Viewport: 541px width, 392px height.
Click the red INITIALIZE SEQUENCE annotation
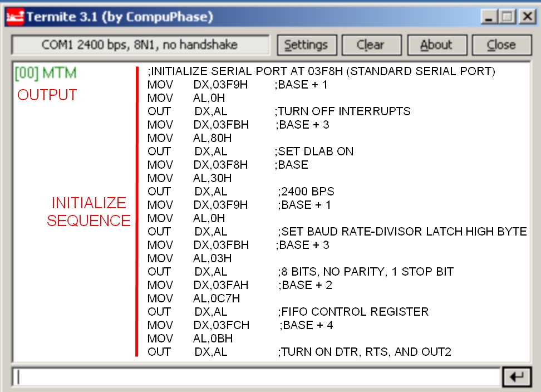pyautogui.click(x=88, y=212)
